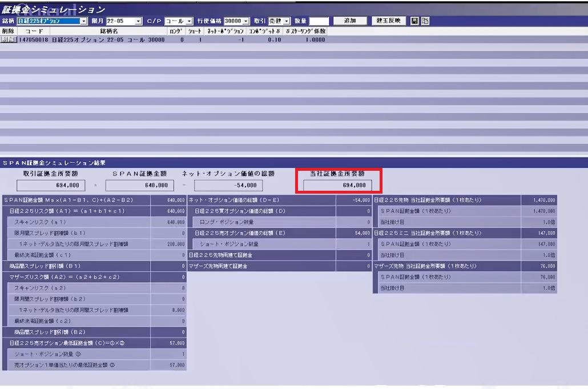The height and width of the screenshot is (389, 588).
Task: Click 削除 button on the option row
Action: coord(9,40)
